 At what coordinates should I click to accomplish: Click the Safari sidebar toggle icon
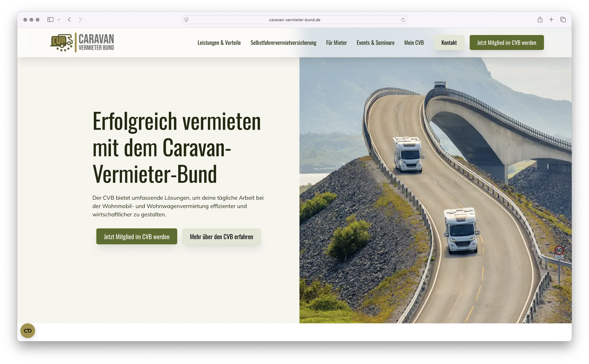coord(50,20)
